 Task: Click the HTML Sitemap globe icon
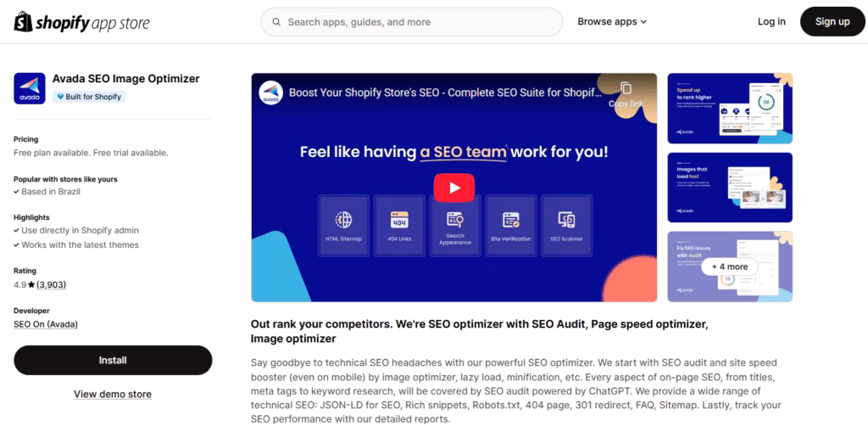(x=343, y=220)
